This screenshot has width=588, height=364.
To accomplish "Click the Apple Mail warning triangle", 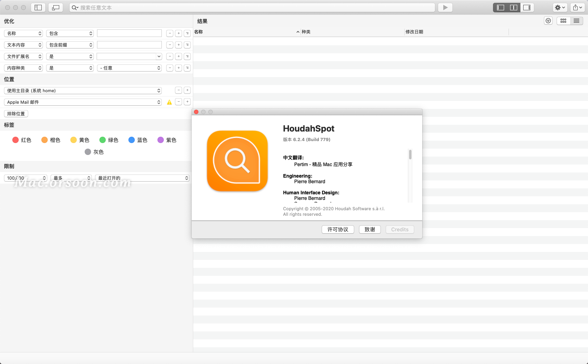I will tap(169, 102).
